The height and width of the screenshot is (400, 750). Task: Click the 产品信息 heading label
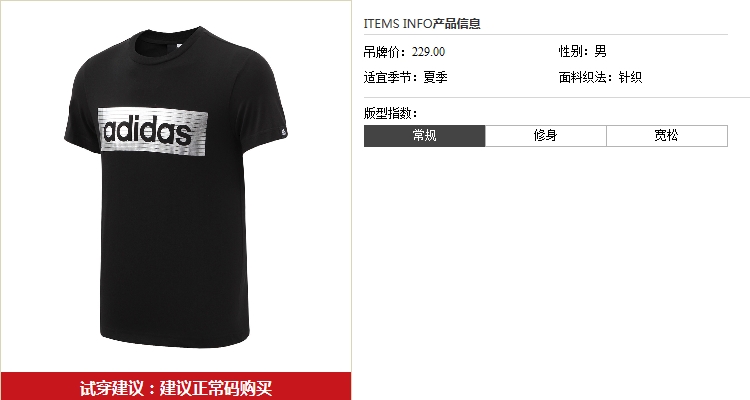coord(457,23)
